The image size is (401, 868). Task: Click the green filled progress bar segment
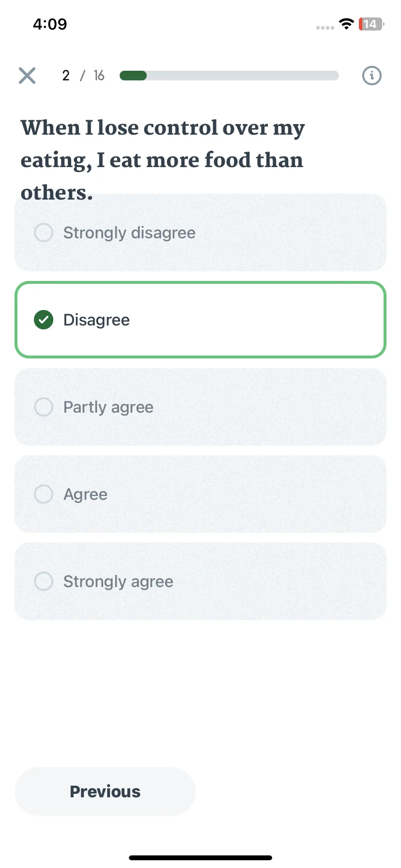[x=133, y=76]
